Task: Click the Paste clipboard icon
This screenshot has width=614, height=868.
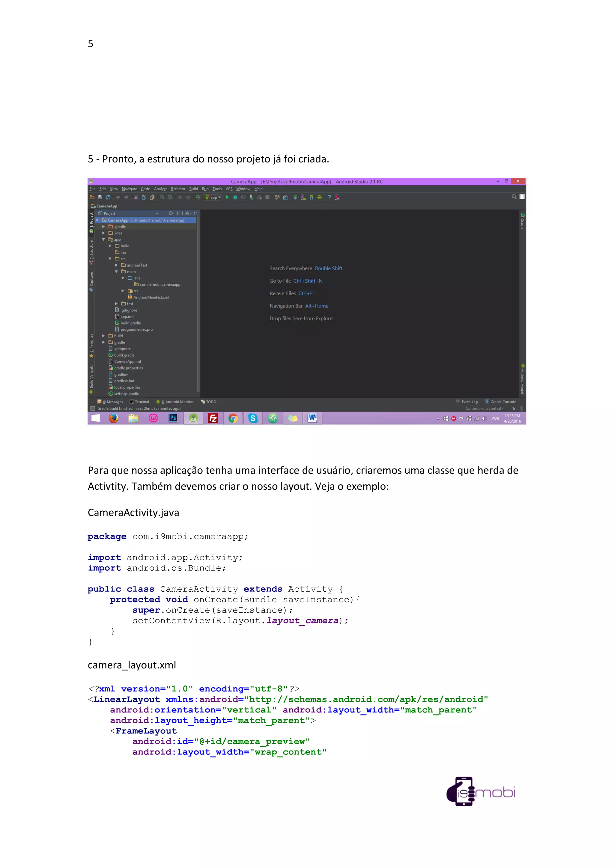Action: [152, 197]
